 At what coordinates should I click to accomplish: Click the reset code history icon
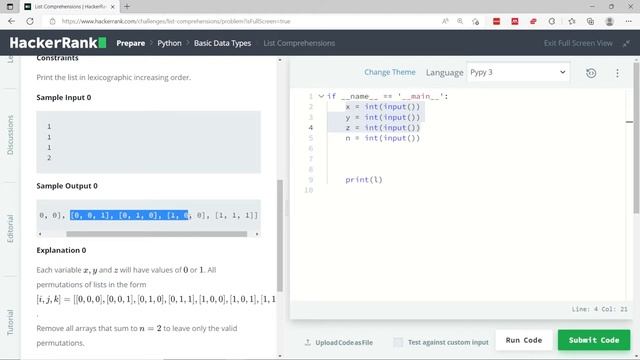(x=591, y=73)
